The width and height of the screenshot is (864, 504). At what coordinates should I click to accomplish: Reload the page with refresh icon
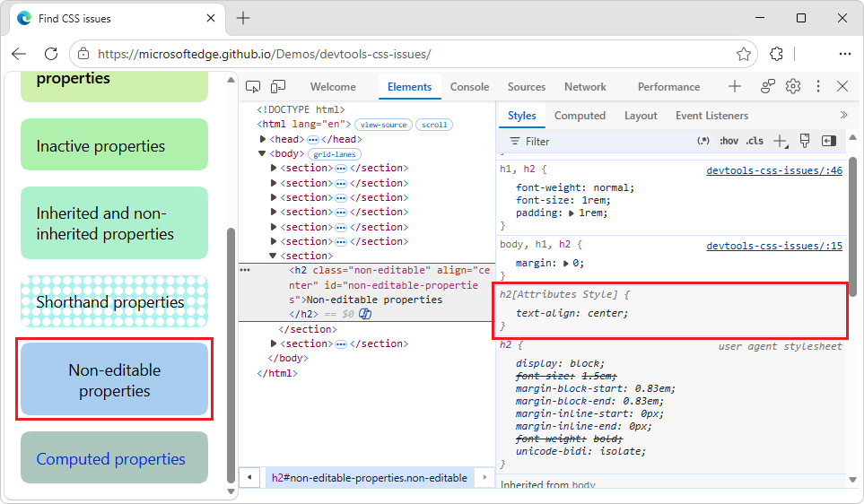pos(51,54)
